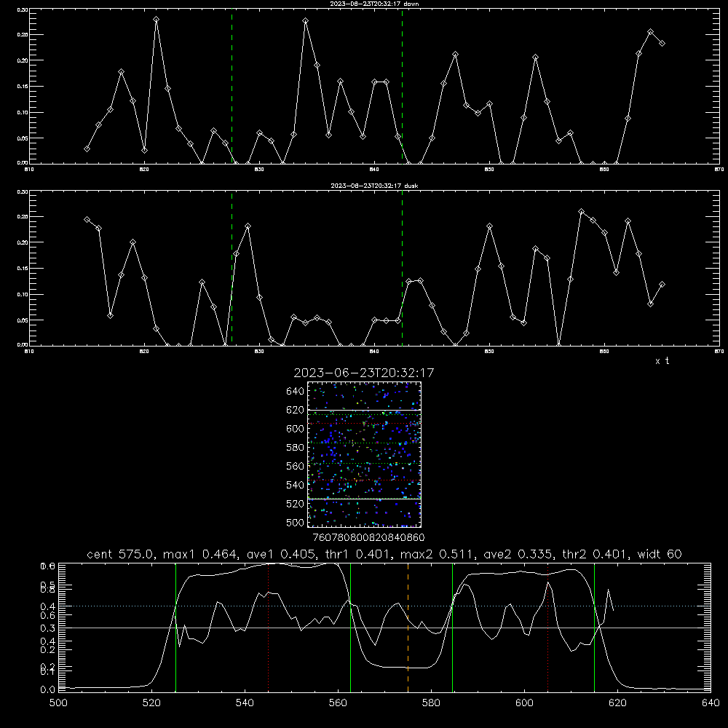Click the '600' y-axis label beside the scatter image
The width and height of the screenshot is (728, 728).
click(x=296, y=429)
